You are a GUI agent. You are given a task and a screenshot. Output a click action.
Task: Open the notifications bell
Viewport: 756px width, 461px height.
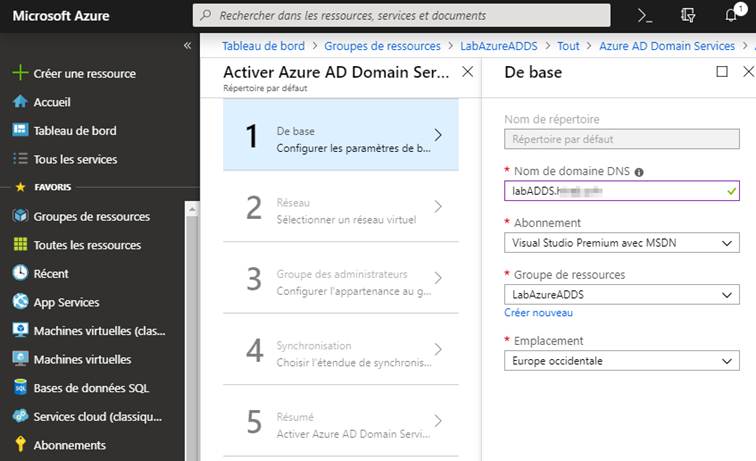731,15
